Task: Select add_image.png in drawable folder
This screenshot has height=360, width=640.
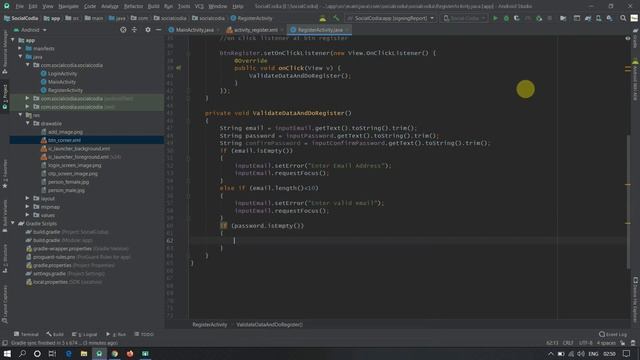Action: pyautogui.click(x=65, y=132)
